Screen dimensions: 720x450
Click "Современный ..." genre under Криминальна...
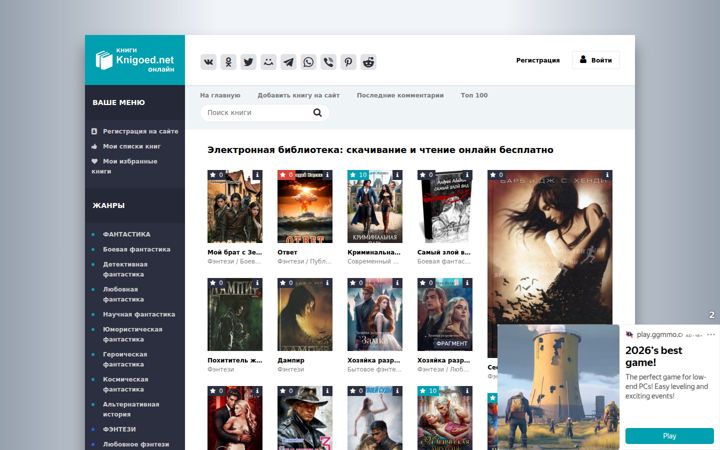pos(373,261)
